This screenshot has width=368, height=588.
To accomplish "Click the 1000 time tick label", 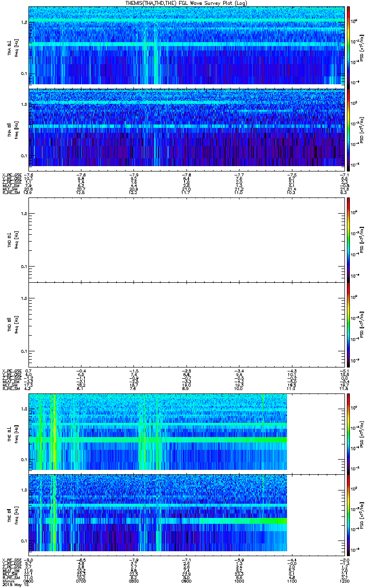I will (239, 581).
